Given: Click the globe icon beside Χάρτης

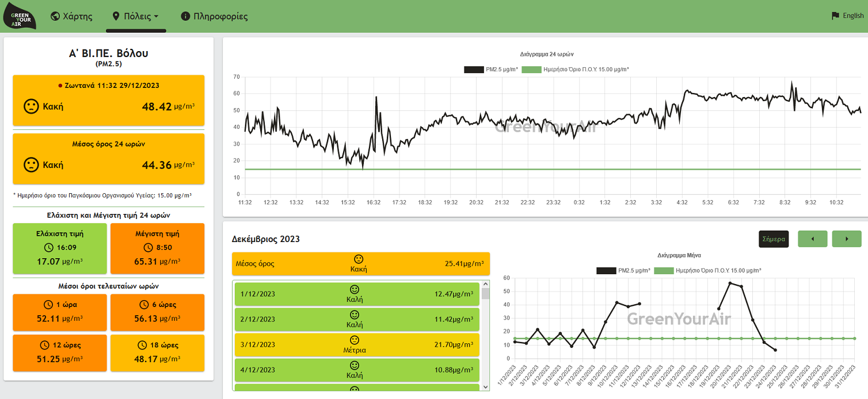Looking at the screenshot, I should click(x=55, y=16).
